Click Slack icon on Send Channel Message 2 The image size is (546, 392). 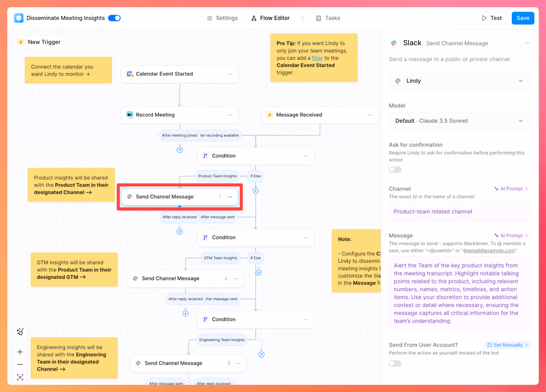coord(135,278)
